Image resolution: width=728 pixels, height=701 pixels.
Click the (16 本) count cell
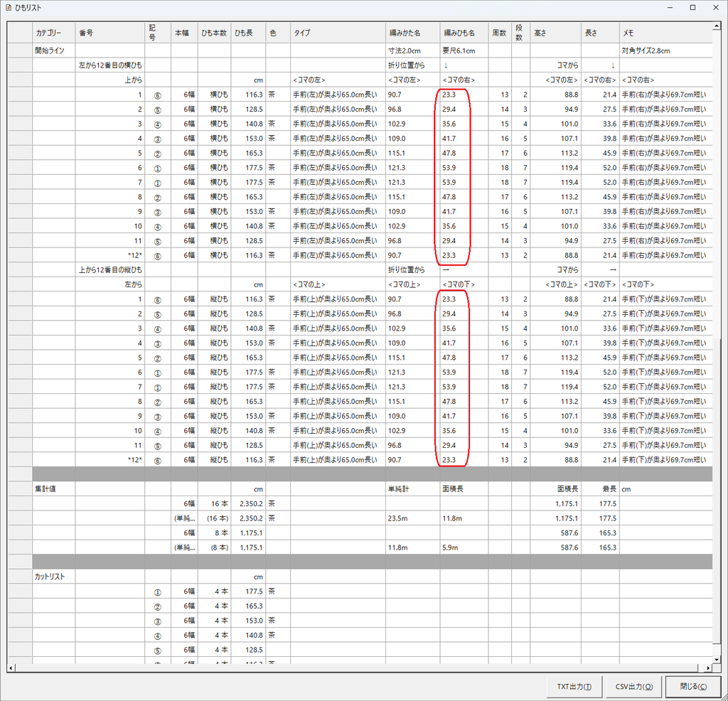pos(215,518)
